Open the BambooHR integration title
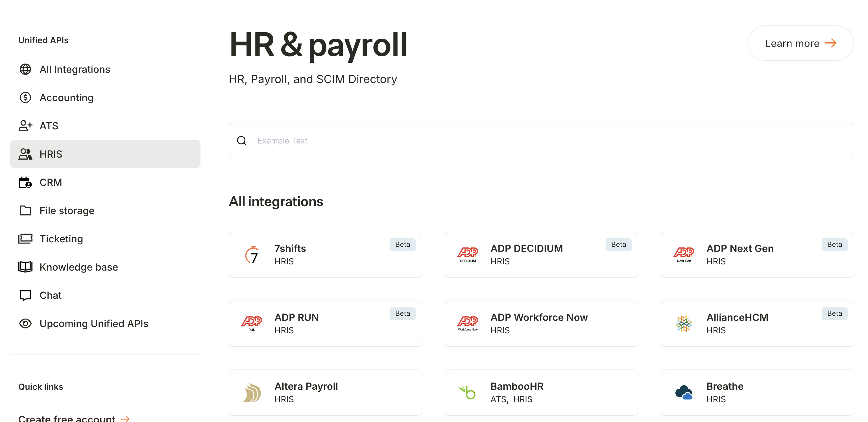This screenshot has width=868, height=422. coord(517,386)
